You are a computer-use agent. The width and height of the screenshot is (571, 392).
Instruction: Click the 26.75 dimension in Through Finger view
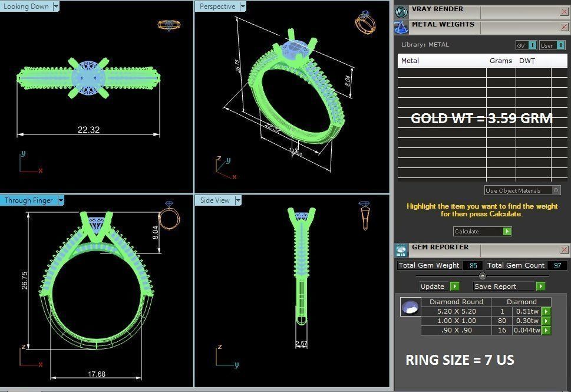[24, 281]
